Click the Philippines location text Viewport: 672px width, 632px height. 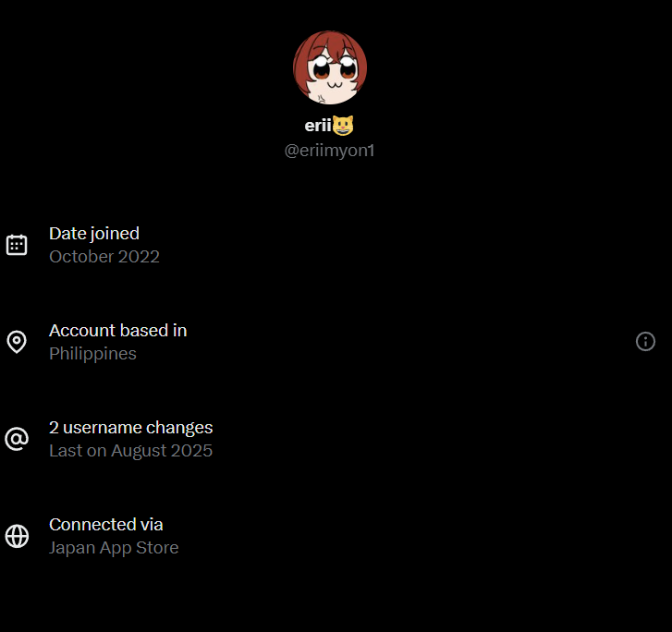[x=92, y=354]
